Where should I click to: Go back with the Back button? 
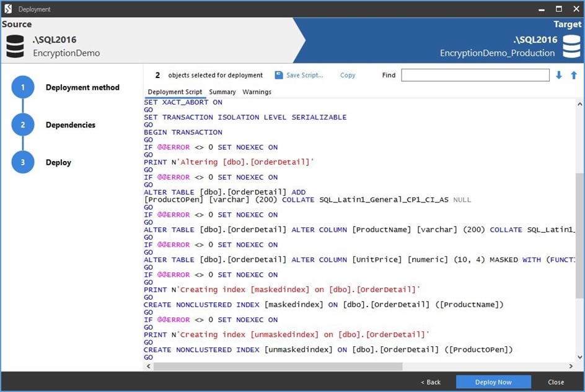pos(431,382)
